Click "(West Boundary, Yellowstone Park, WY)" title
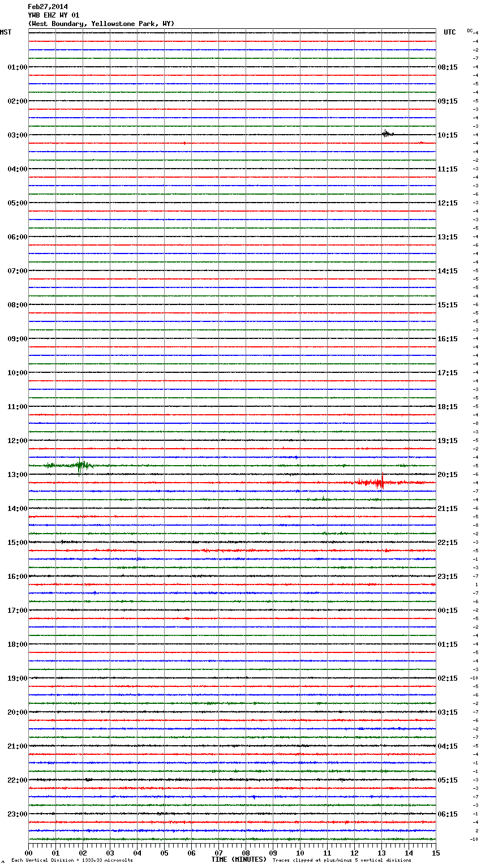481x868 pixels. click(101, 24)
